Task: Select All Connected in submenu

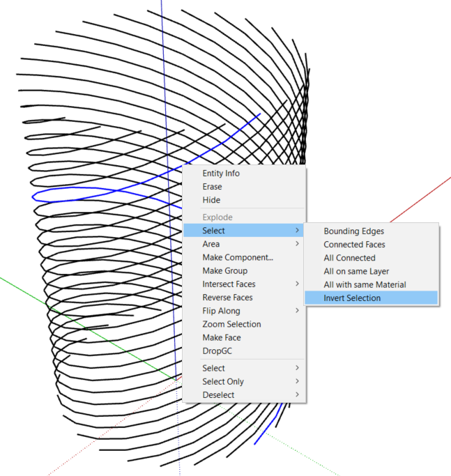Action: [x=371, y=258]
